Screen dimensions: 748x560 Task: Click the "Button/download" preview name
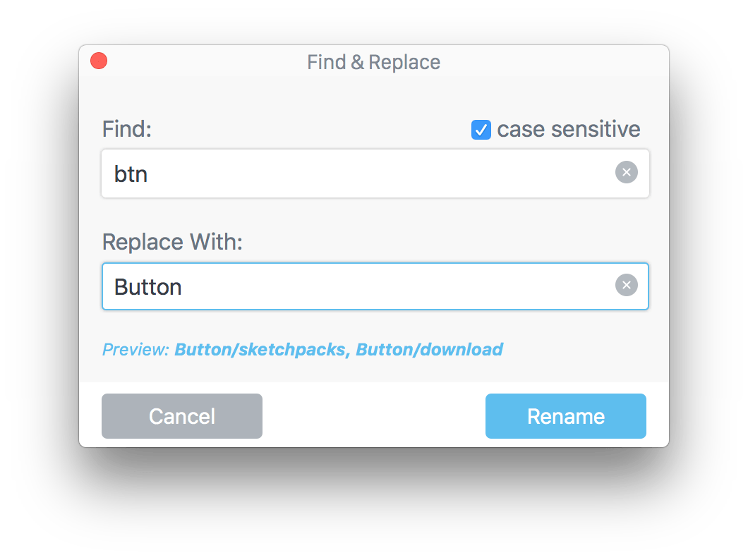click(429, 349)
